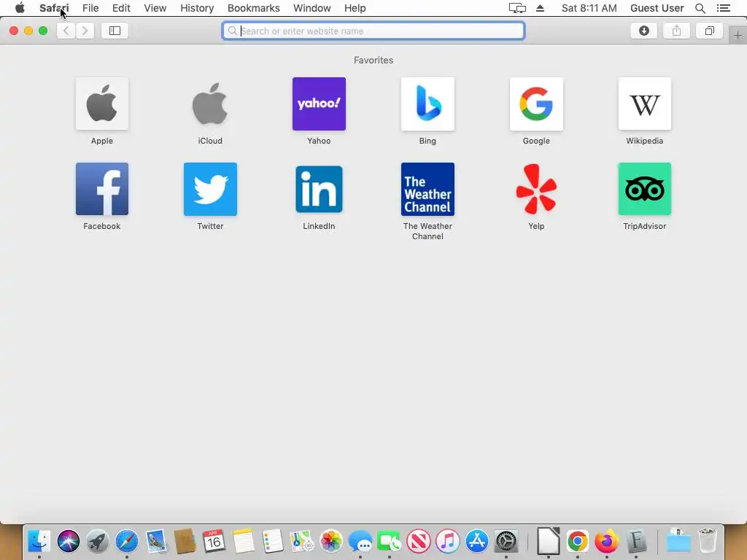Launch Firefox from the Dock

pyautogui.click(x=606, y=541)
